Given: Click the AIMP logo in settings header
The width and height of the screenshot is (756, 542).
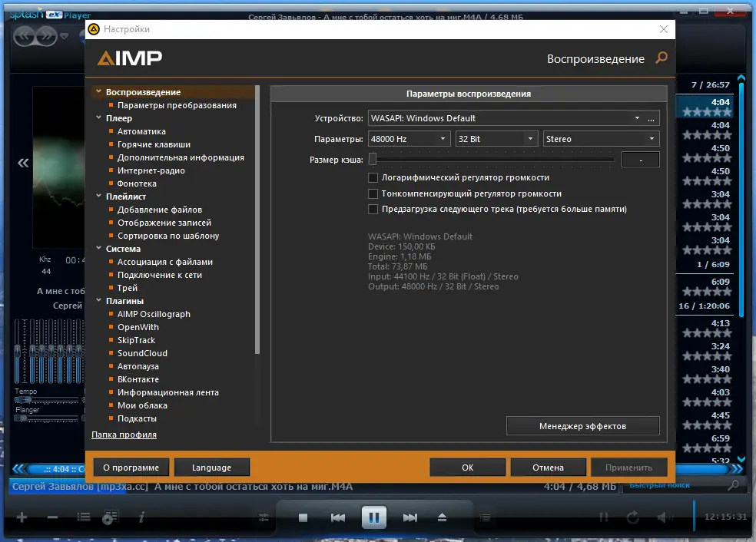Looking at the screenshot, I should point(130,58).
